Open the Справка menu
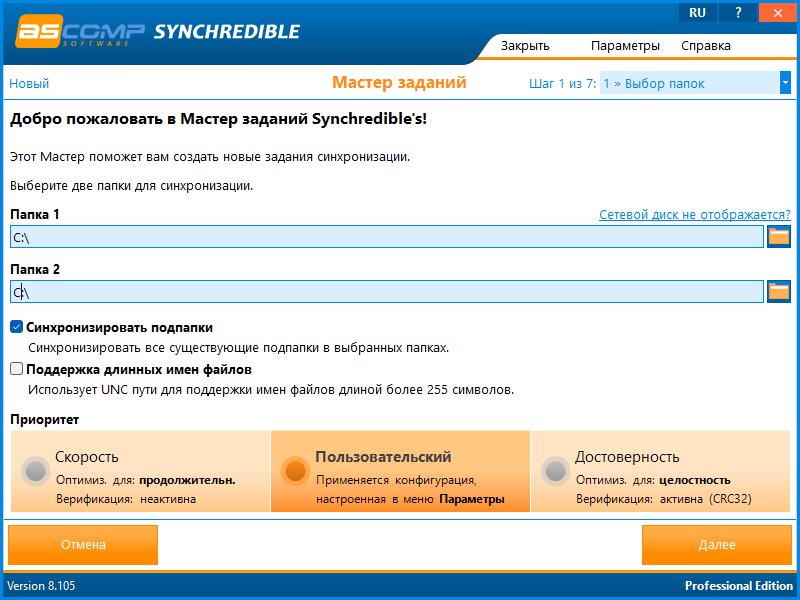 706,45
